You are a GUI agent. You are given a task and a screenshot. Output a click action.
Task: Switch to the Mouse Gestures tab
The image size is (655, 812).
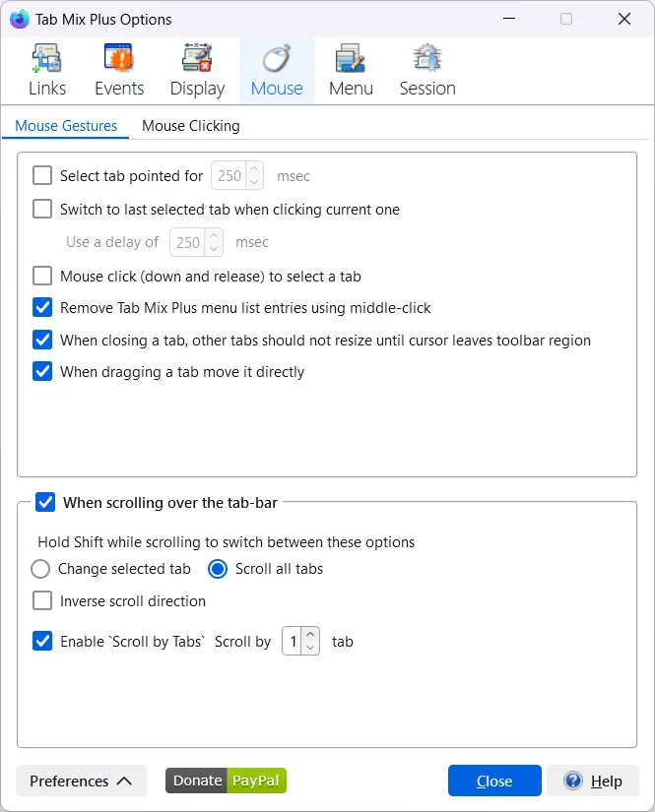point(66,126)
